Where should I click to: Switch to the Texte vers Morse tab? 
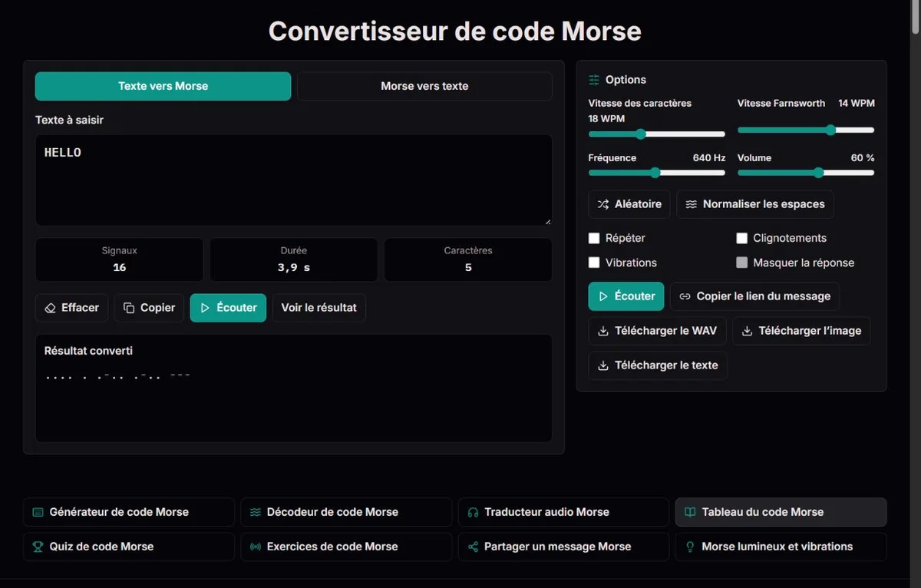click(x=163, y=86)
